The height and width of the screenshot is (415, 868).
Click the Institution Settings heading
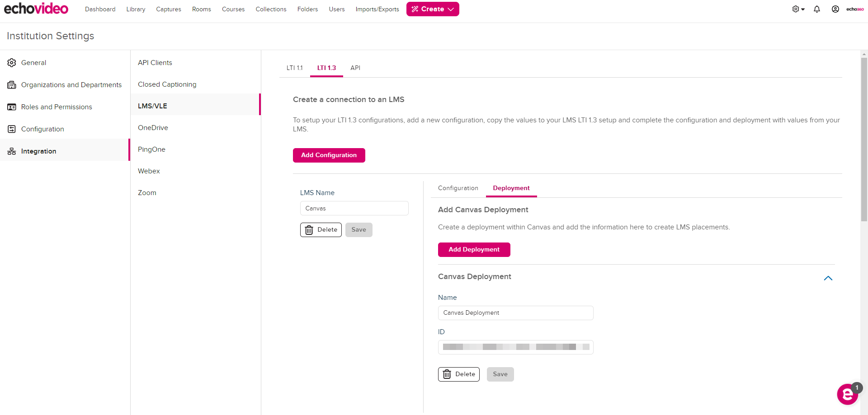pyautogui.click(x=51, y=36)
